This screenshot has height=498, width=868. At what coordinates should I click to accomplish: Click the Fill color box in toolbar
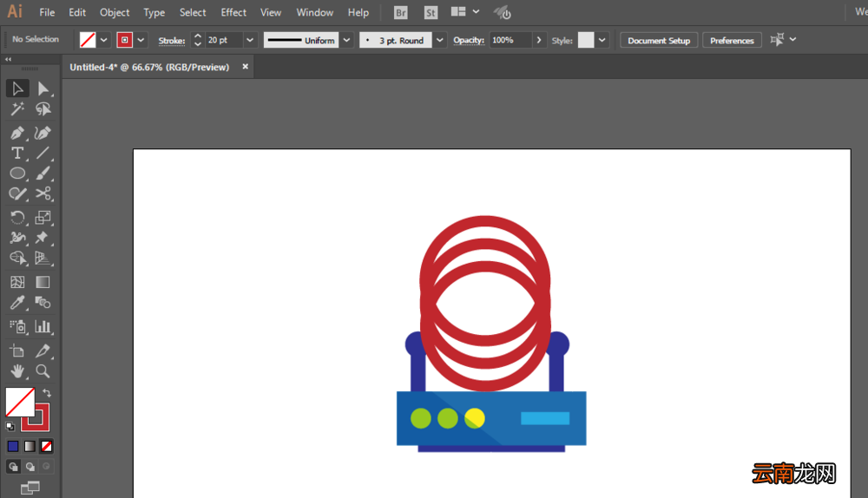click(x=20, y=403)
